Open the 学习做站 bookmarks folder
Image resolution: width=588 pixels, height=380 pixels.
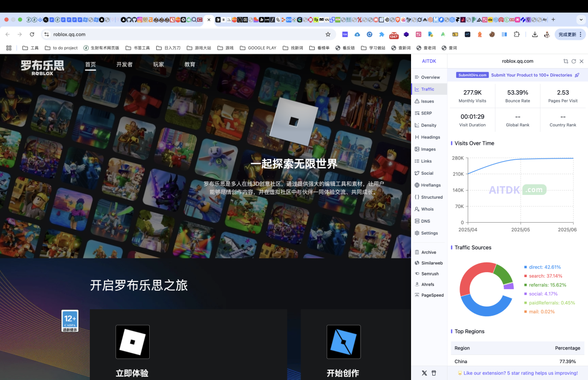pos(373,48)
